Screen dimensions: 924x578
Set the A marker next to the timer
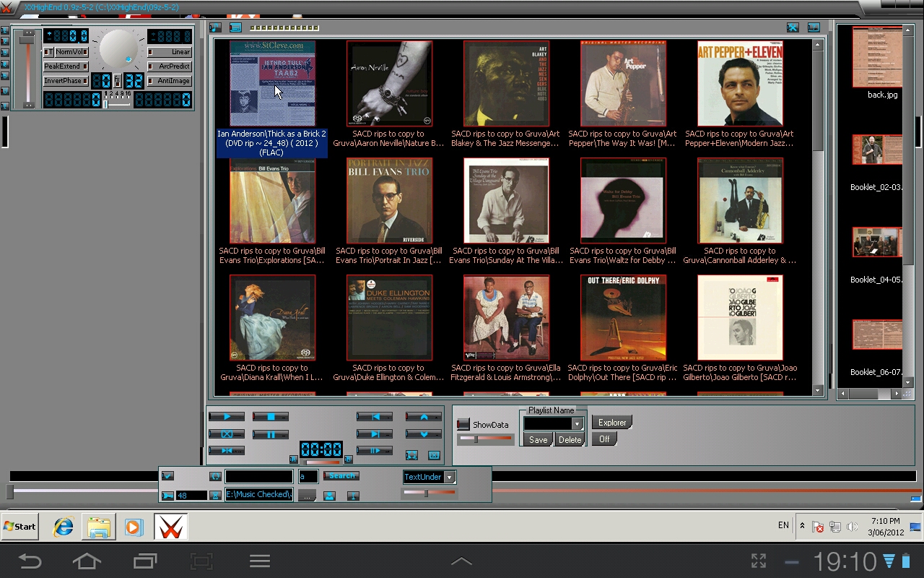coord(294,460)
